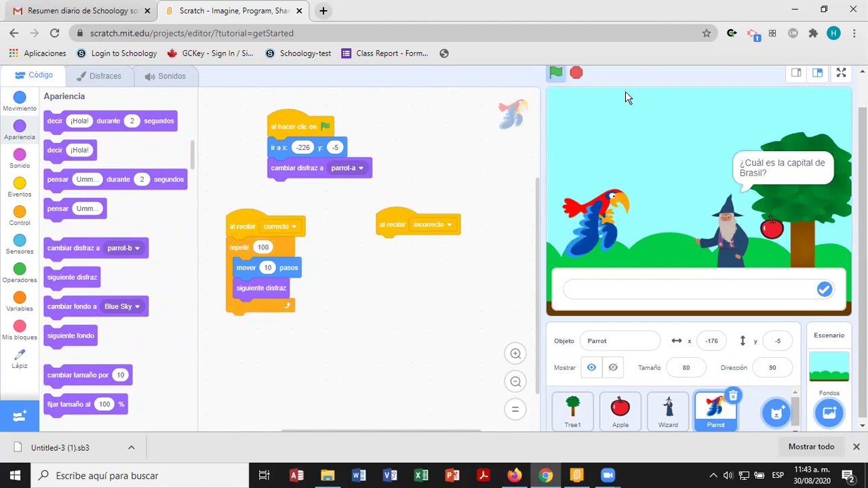Viewport: 868px width, 488px height.
Task: Click the answer input box on stage
Action: [690, 289]
